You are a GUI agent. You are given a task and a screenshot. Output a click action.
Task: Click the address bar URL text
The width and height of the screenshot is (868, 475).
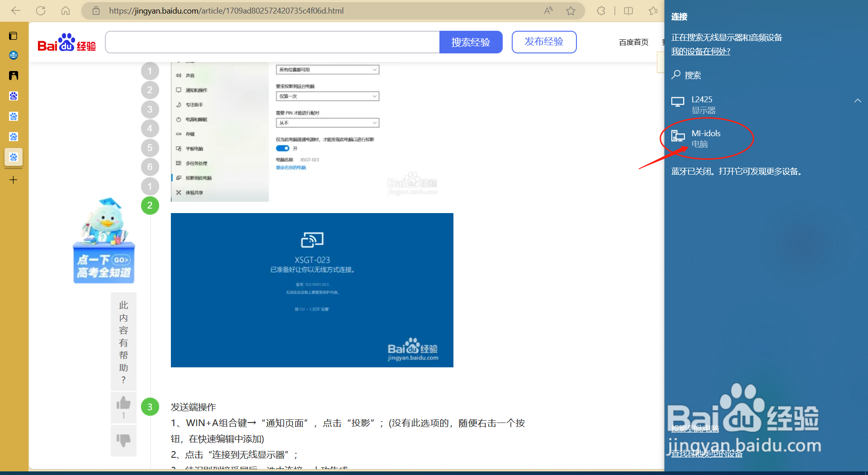(226, 10)
